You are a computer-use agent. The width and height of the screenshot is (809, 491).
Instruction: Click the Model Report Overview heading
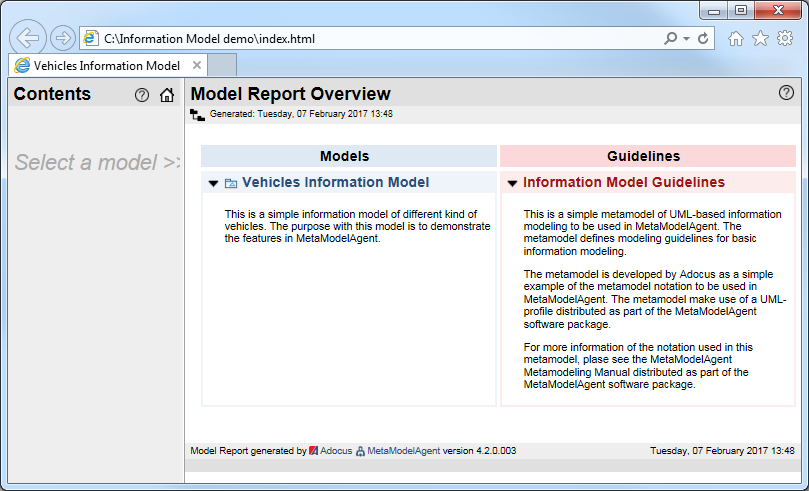pyautogui.click(x=290, y=94)
